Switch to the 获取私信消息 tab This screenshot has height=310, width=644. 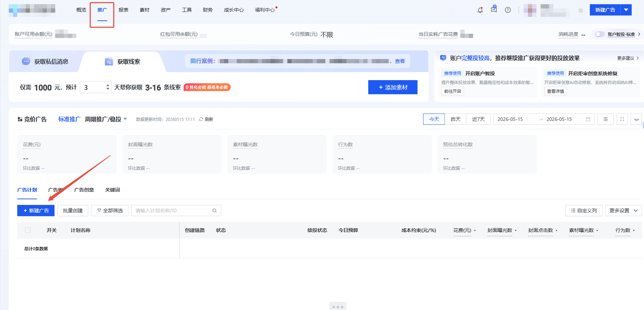tap(45, 62)
